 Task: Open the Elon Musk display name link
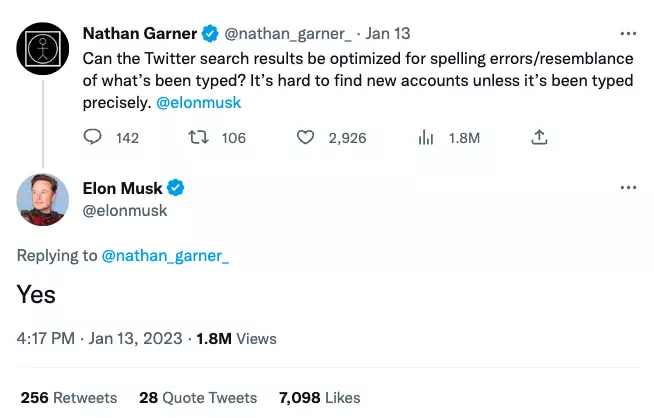pos(123,187)
